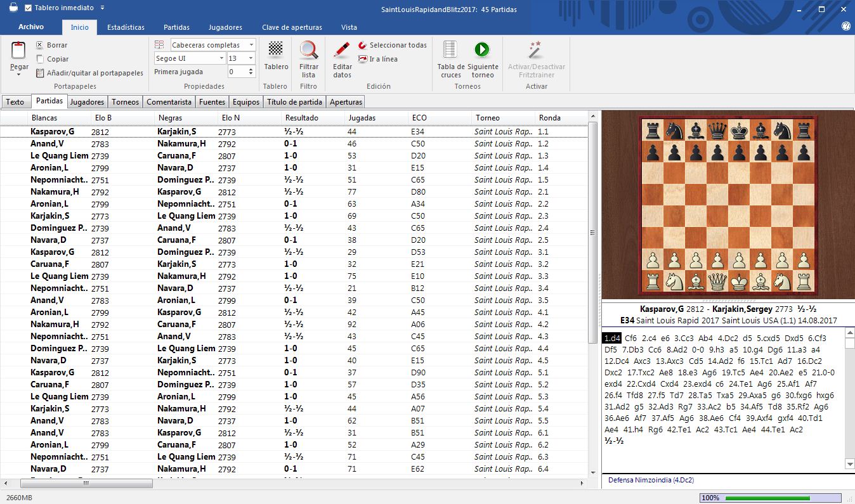Image resolution: width=855 pixels, height=504 pixels.
Task: Select the Torneos list tab
Action: [124, 101]
